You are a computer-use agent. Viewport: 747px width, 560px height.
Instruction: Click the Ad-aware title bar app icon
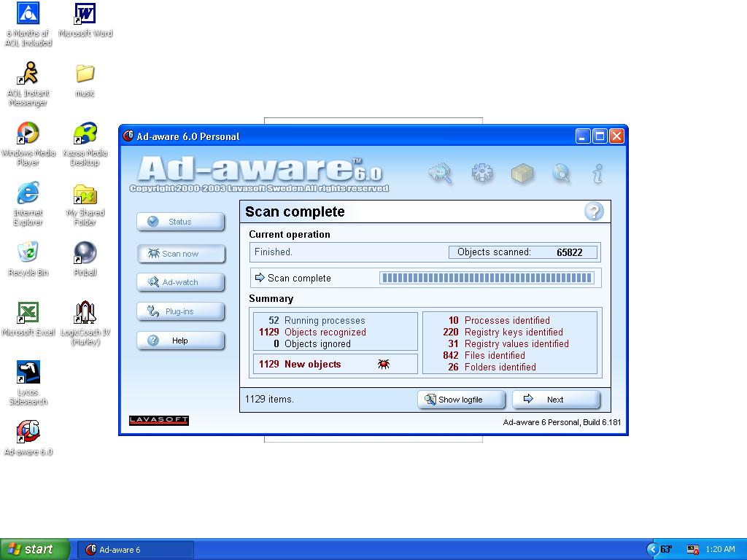click(x=128, y=136)
